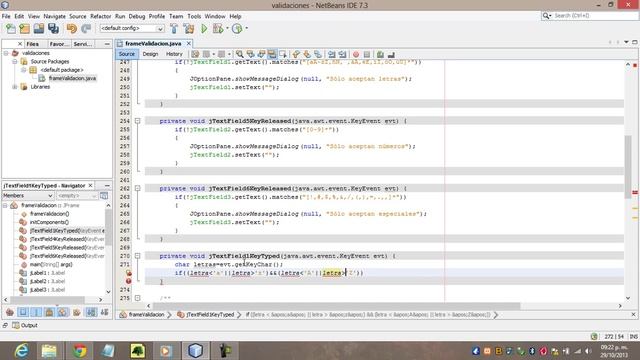The image size is (640, 360).
Task: Click the error marker on line 272
Action: pos(129,273)
